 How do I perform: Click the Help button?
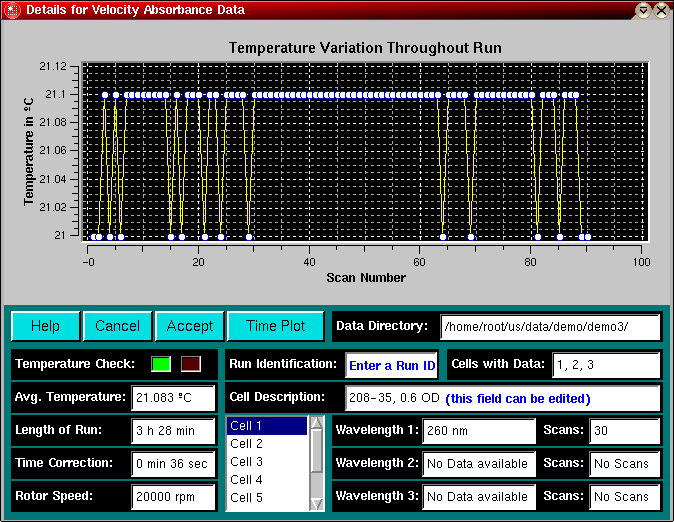tap(45, 326)
